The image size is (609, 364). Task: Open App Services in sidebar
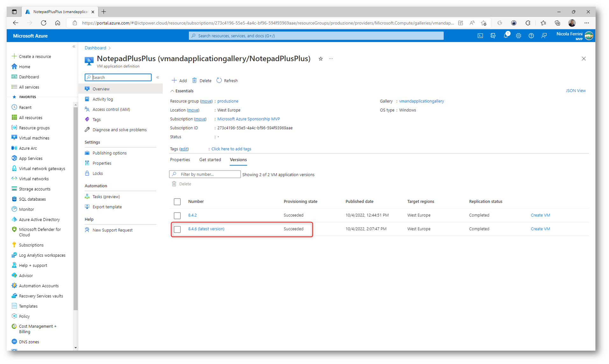(x=30, y=158)
